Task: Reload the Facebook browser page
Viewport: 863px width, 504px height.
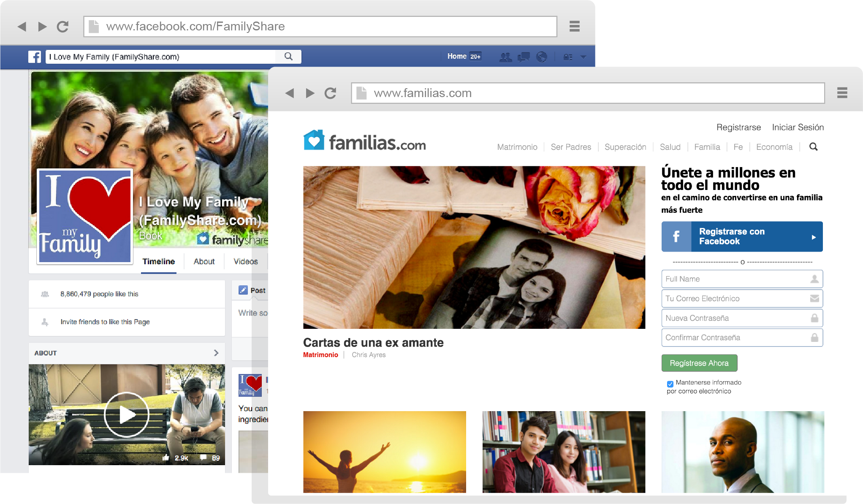Action: click(63, 27)
